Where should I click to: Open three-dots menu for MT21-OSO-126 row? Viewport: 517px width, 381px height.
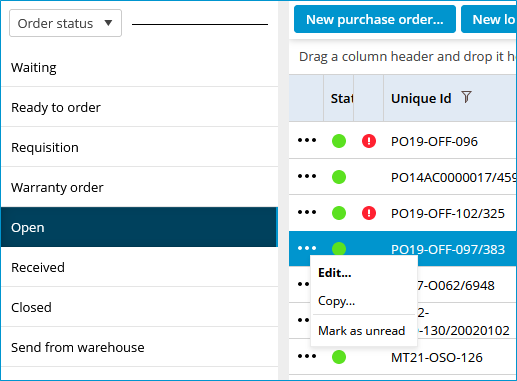tap(307, 356)
